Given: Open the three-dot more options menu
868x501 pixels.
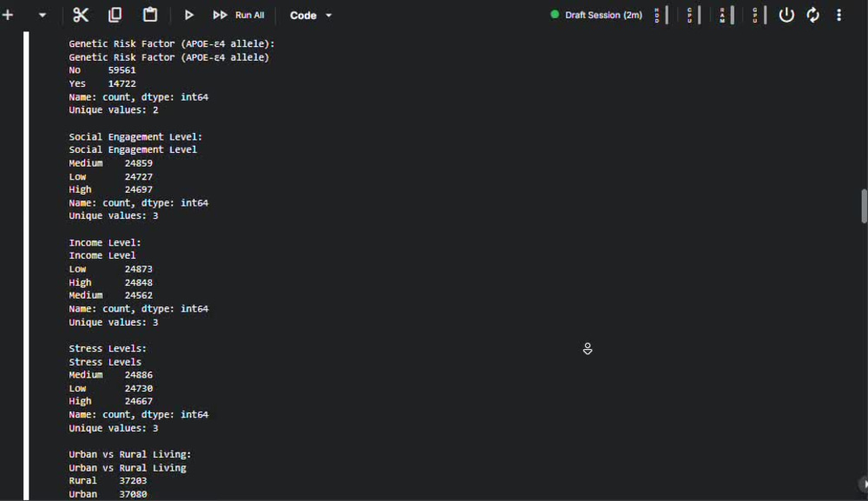Looking at the screenshot, I should 839,15.
